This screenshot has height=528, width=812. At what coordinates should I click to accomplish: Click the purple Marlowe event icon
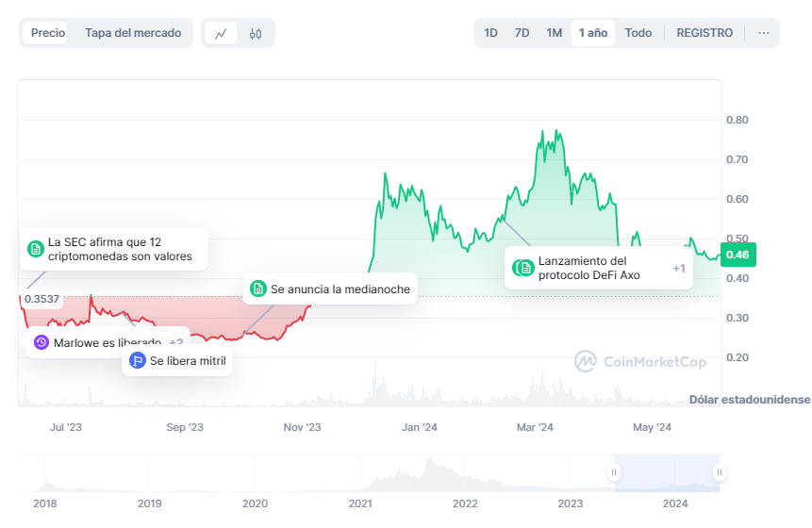41,342
